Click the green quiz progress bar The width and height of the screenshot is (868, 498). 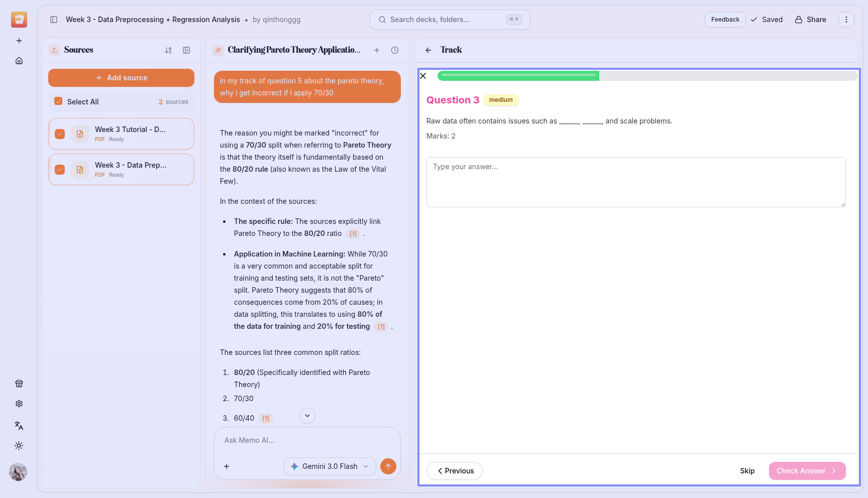coord(518,76)
